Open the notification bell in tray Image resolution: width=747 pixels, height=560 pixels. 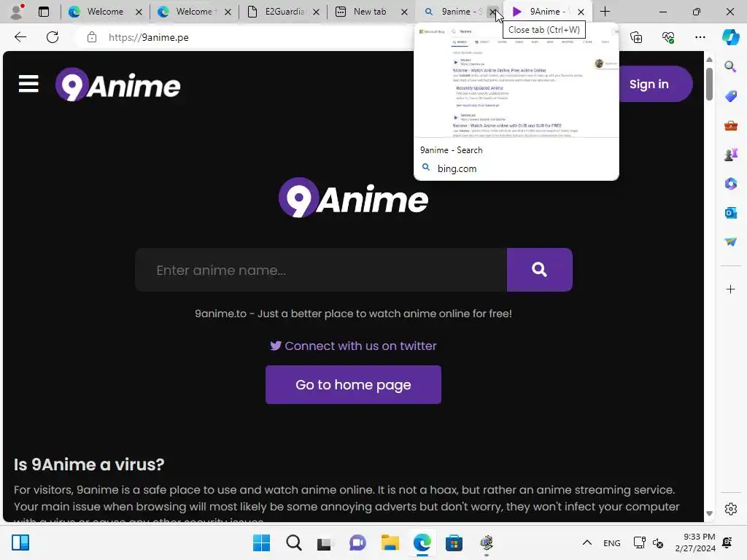pos(727,542)
